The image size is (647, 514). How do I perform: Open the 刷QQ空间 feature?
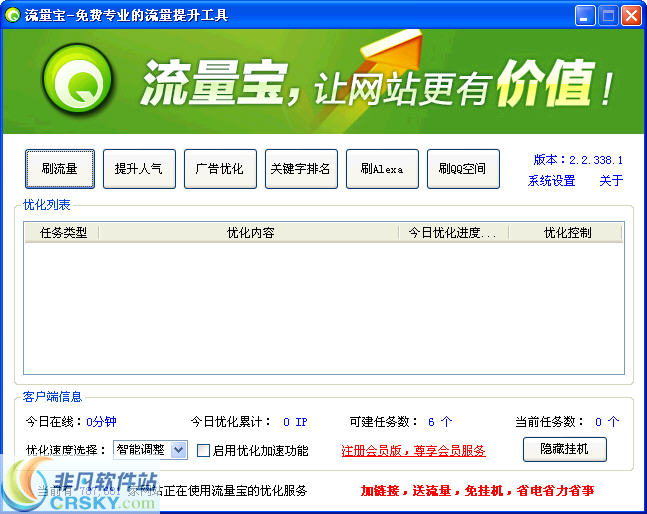coord(463,169)
